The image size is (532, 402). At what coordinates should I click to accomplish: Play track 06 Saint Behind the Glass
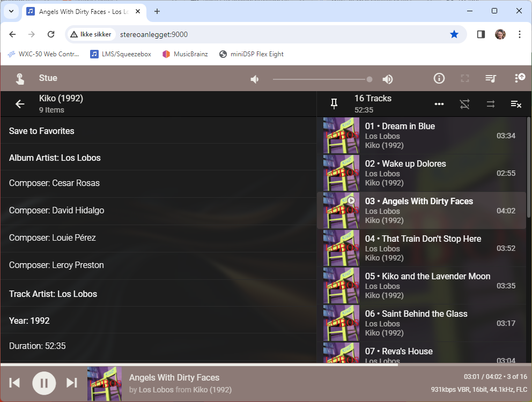(x=422, y=323)
